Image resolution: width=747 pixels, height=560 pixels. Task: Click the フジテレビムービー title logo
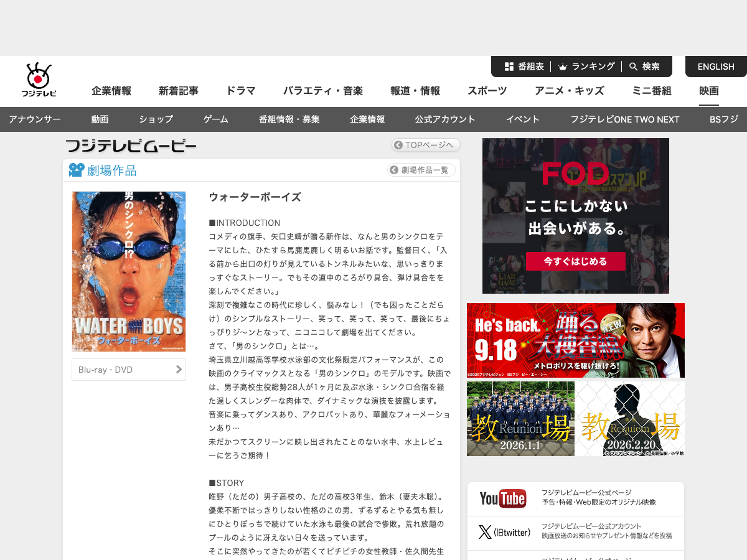[131, 146]
